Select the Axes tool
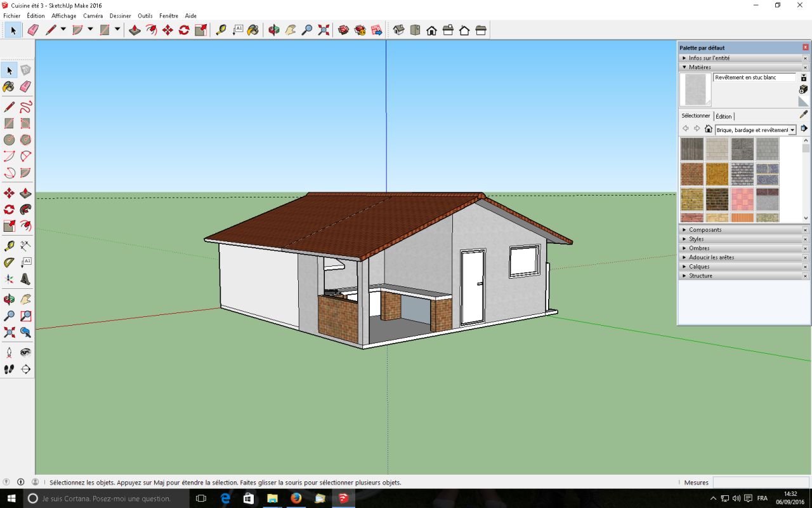Image resolution: width=812 pixels, height=508 pixels. (x=9, y=279)
